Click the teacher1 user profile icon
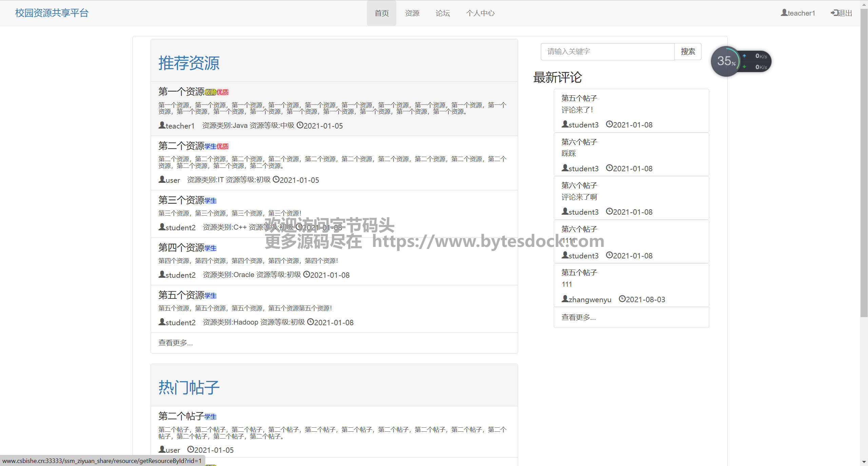 784,13
